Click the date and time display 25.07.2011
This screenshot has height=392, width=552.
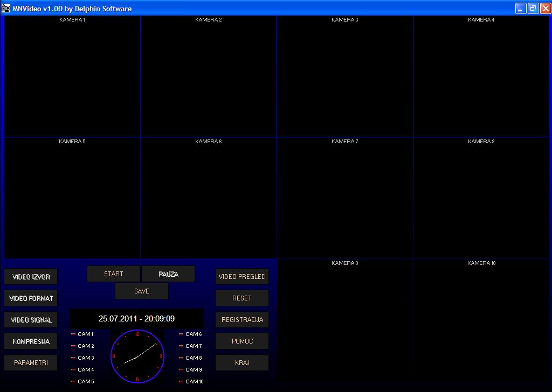click(136, 319)
